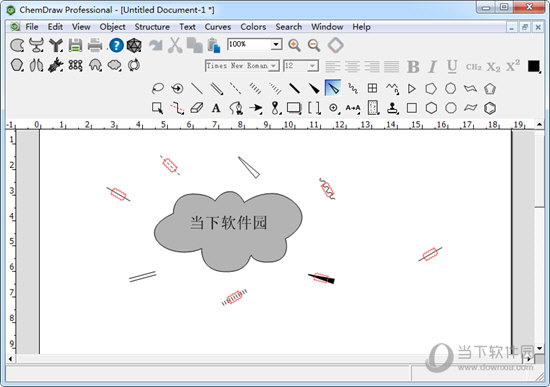Select the Chemical Symbols tool
Image resolution: width=550 pixels, height=387 pixels.
pyautogui.click(x=334, y=108)
